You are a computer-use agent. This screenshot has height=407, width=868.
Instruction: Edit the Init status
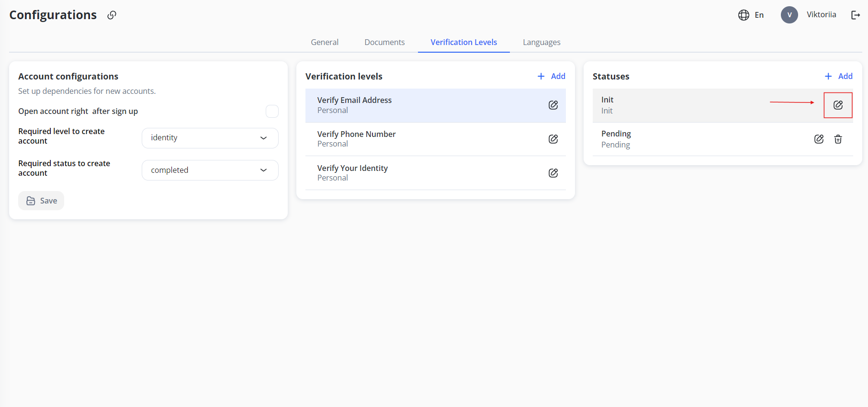(x=838, y=105)
